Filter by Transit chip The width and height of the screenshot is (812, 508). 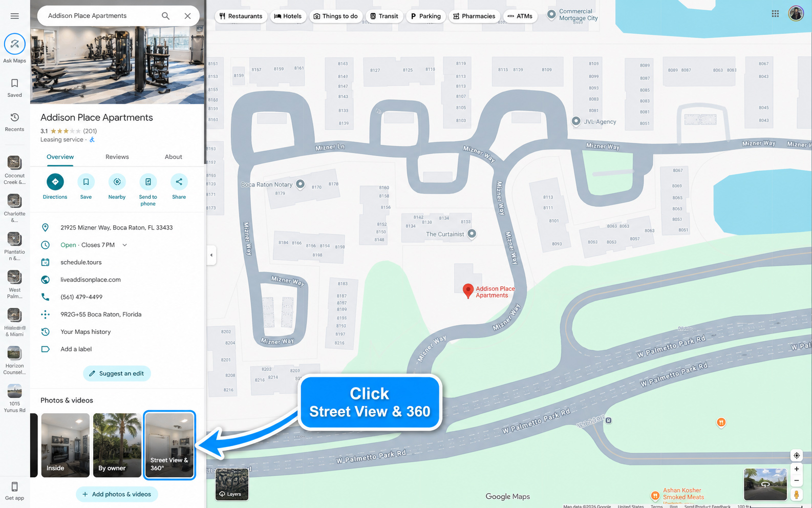(x=384, y=16)
